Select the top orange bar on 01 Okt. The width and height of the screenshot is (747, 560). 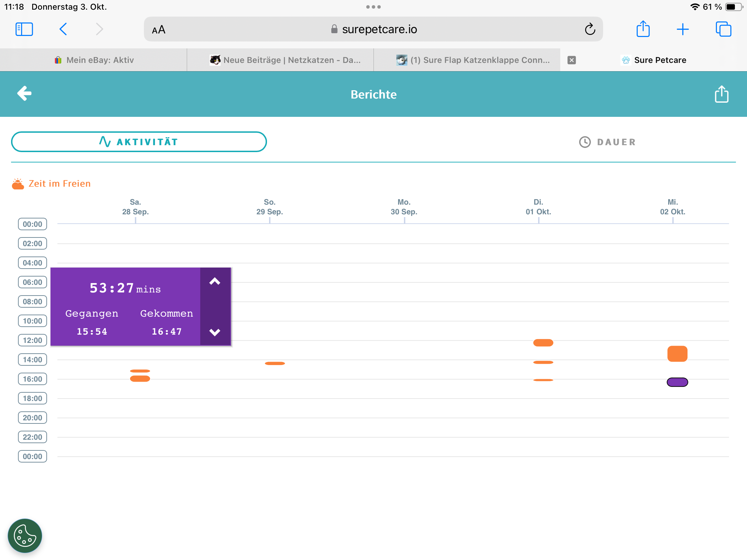543,343
